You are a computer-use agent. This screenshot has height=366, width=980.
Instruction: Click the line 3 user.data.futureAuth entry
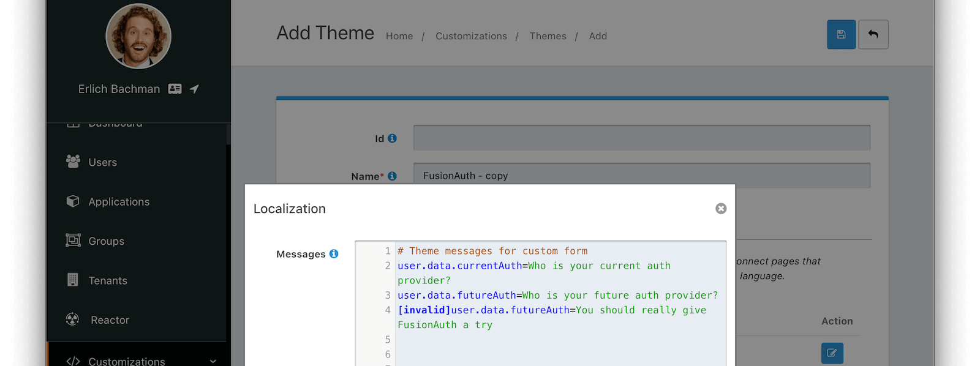click(x=557, y=295)
